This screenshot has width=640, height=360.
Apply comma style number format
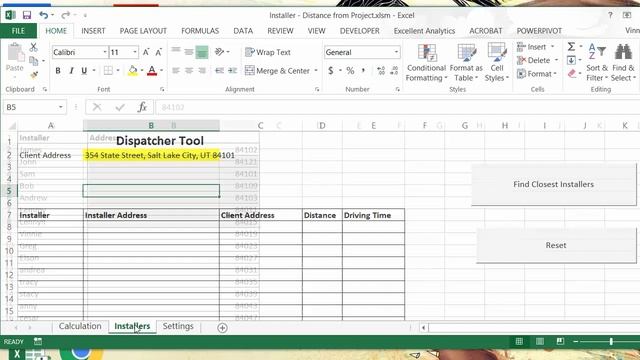click(363, 71)
